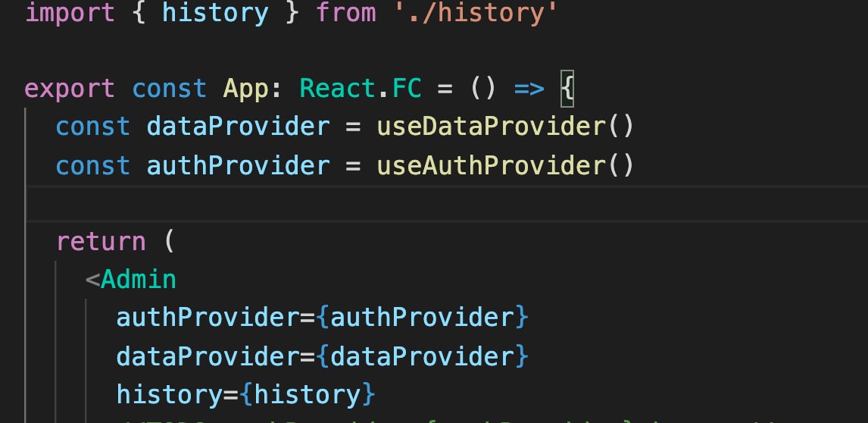Click 'const' keyword before authProvider
Viewport: 868px width, 423px height.
(x=93, y=165)
